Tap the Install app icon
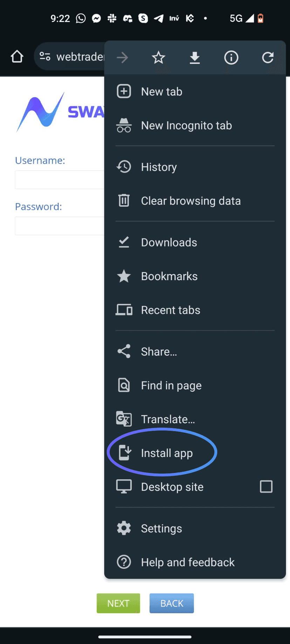 tap(124, 453)
